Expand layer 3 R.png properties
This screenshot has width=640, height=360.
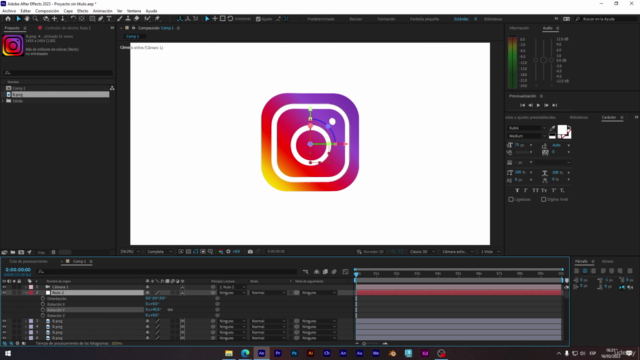tap(26, 321)
